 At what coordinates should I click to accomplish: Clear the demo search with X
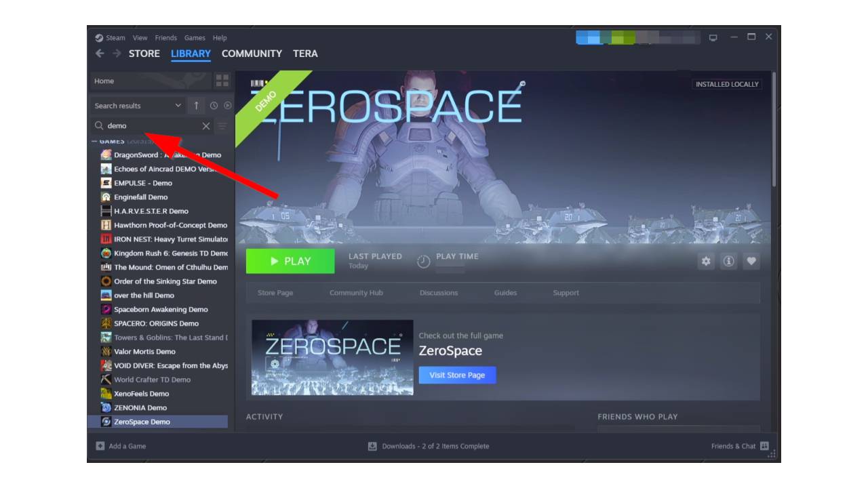[x=206, y=126]
